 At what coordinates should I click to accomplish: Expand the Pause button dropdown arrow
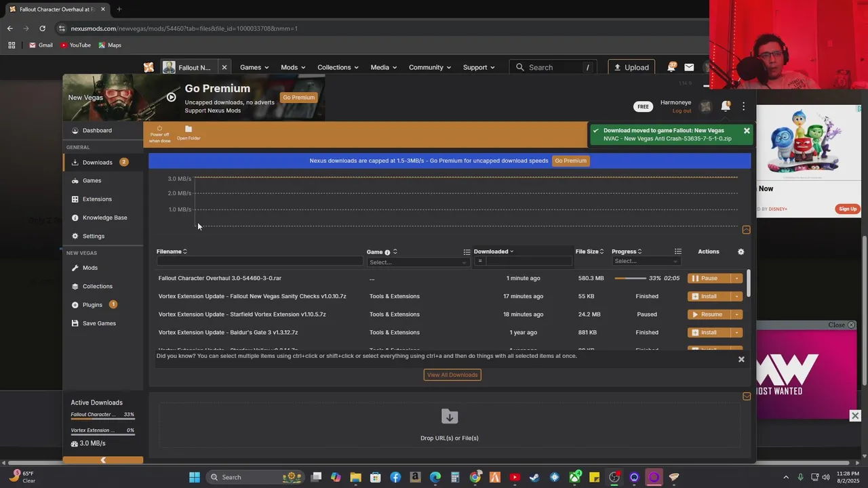tap(737, 279)
